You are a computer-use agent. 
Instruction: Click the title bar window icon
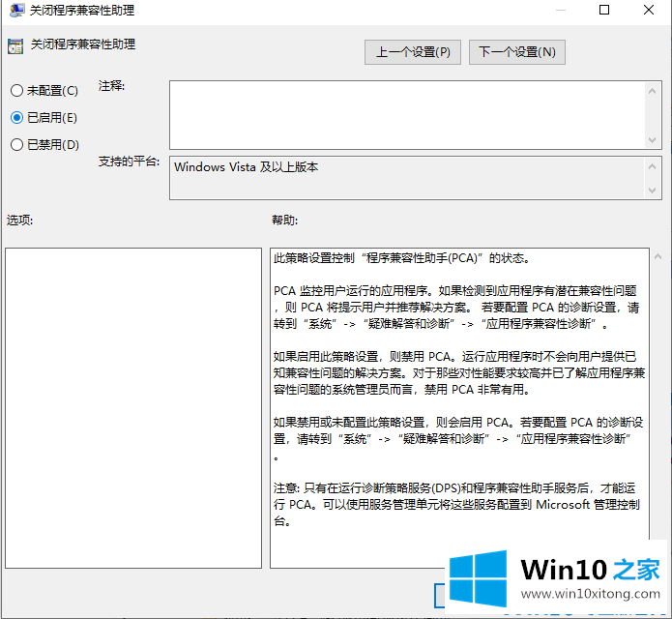pyautogui.click(x=16, y=10)
